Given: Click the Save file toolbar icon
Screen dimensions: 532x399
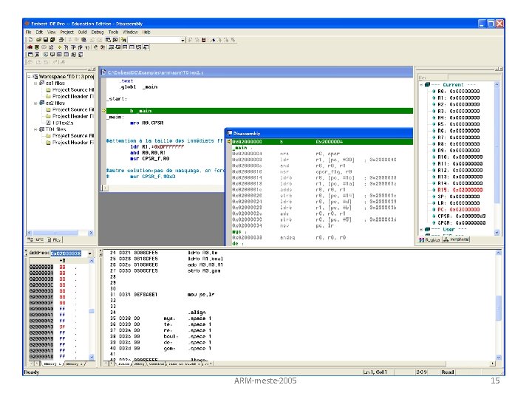Looking at the screenshot, I should pyautogui.click(x=47, y=40).
